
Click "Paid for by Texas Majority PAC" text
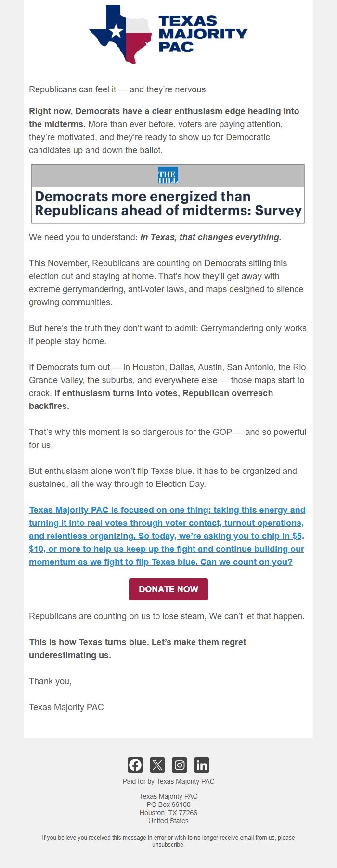point(168,781)
